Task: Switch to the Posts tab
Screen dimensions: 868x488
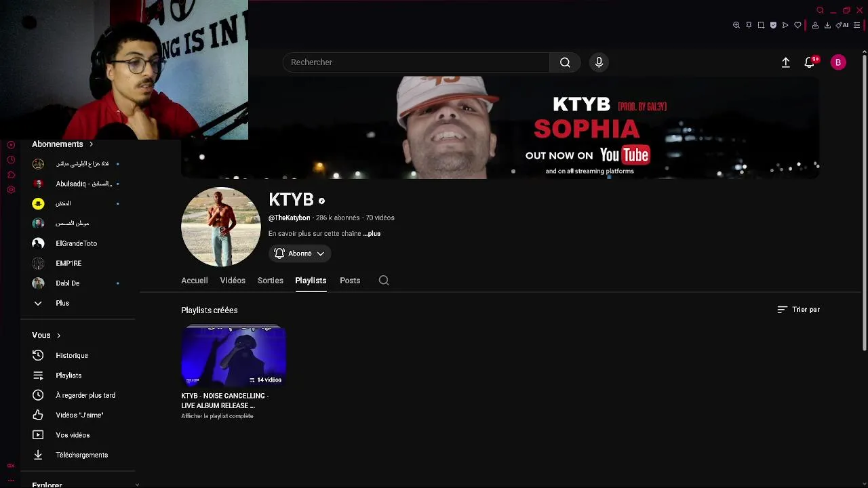Action: pyautogui.click(x=350, y=281)
